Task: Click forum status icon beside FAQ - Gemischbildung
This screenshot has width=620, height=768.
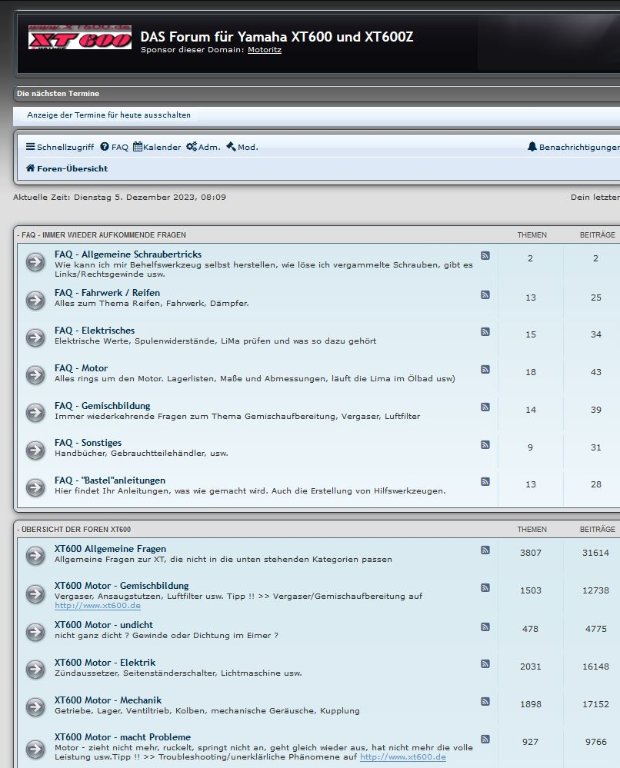Action: pyautogui.click(x=35, y=412)
